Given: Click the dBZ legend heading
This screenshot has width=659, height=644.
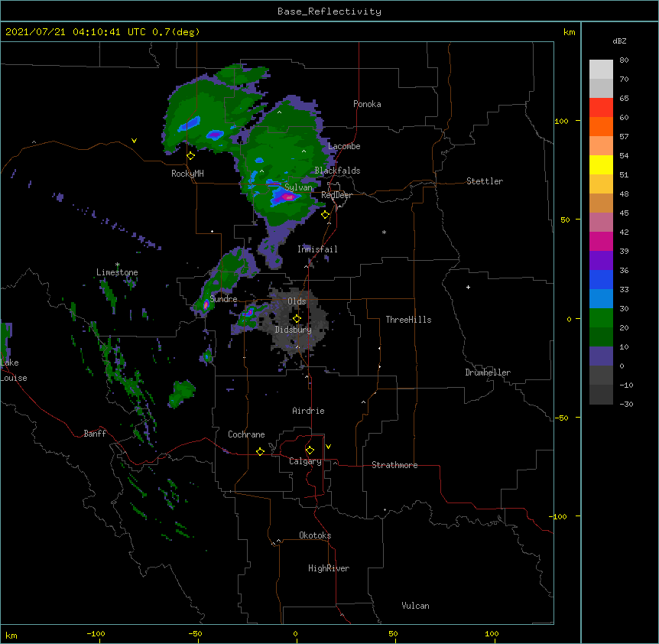Looking at the screenshot, I should pos(619,41).
